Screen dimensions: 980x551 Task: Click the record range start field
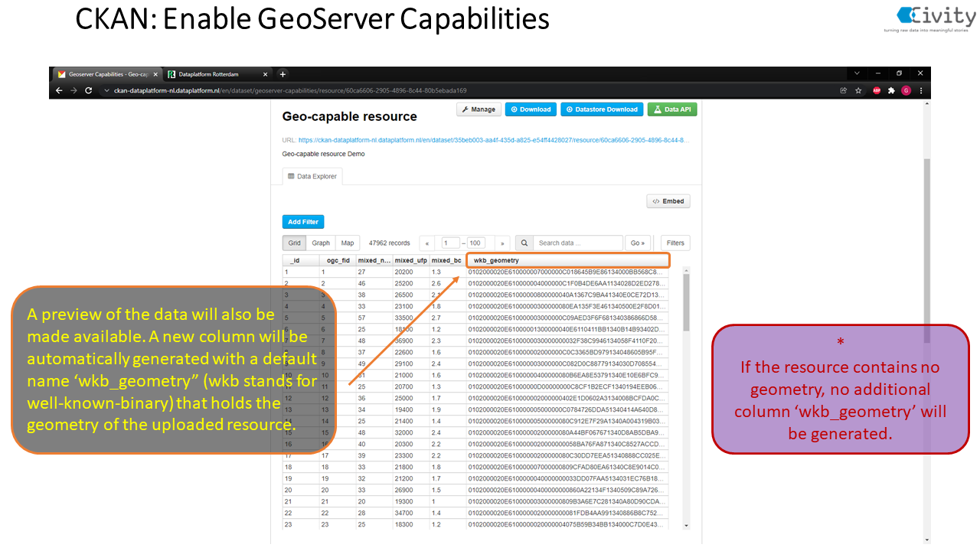(450, 243)
